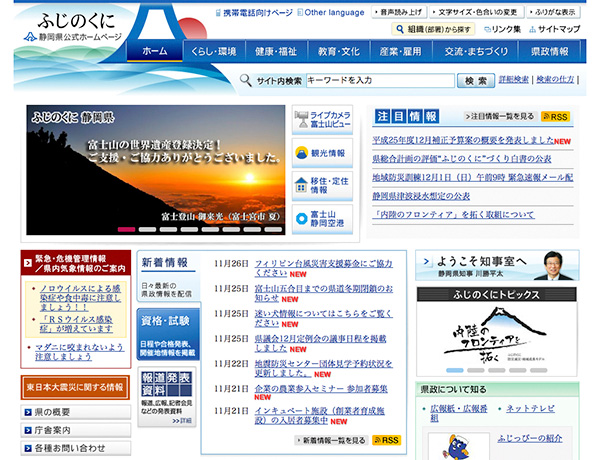The width and height of the screenshot is (600, 460).
Task: Click the 富士山静岡空港 airport icon
Action: point(323,218)
